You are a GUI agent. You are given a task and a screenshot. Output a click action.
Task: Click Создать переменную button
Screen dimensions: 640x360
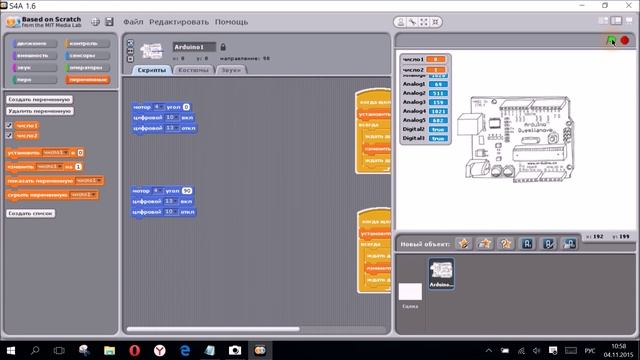click(x=39, y=100)
